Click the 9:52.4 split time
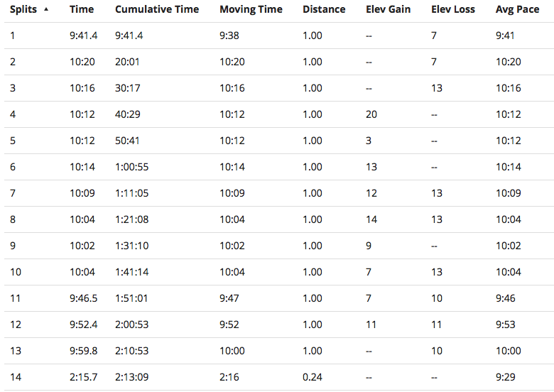The width and height of the screenshot is (554, 392). click(84, 325)
